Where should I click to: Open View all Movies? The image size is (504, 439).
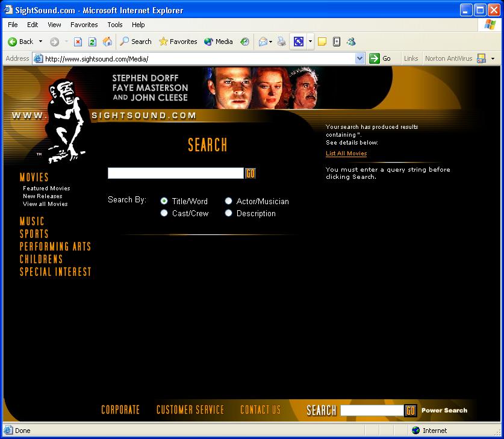45,204
